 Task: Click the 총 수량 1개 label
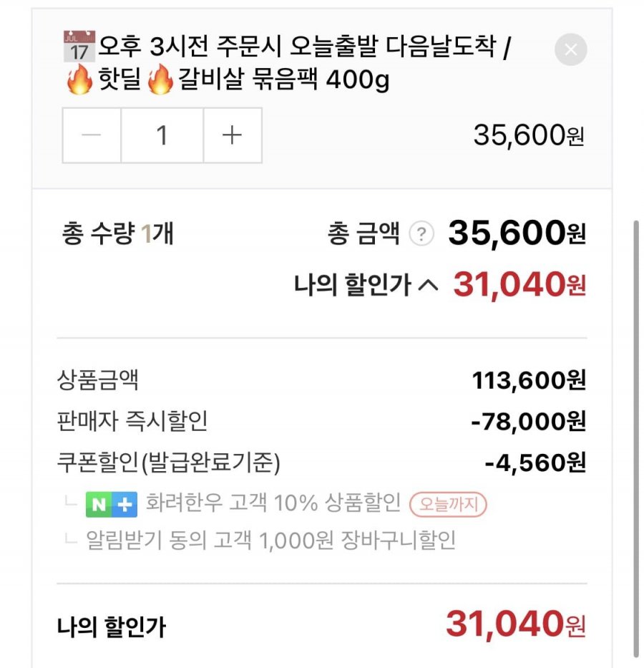pyautogui.click(x=118, y=235)
